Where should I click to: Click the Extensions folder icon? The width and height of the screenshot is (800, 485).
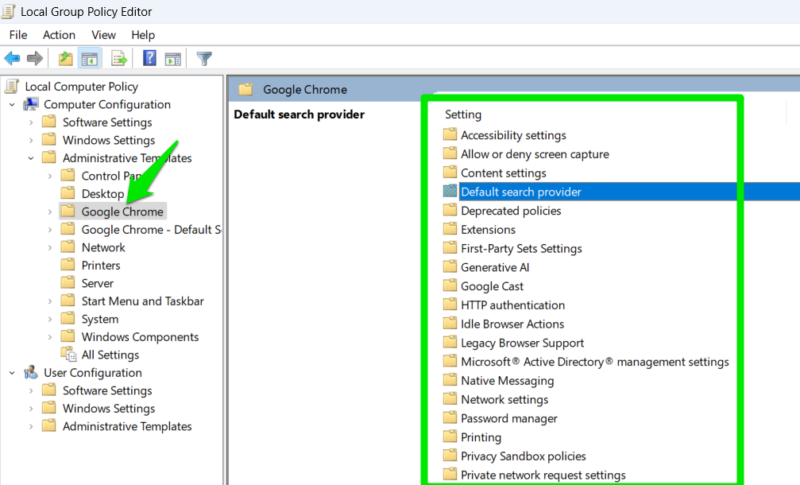coord(449,229)
